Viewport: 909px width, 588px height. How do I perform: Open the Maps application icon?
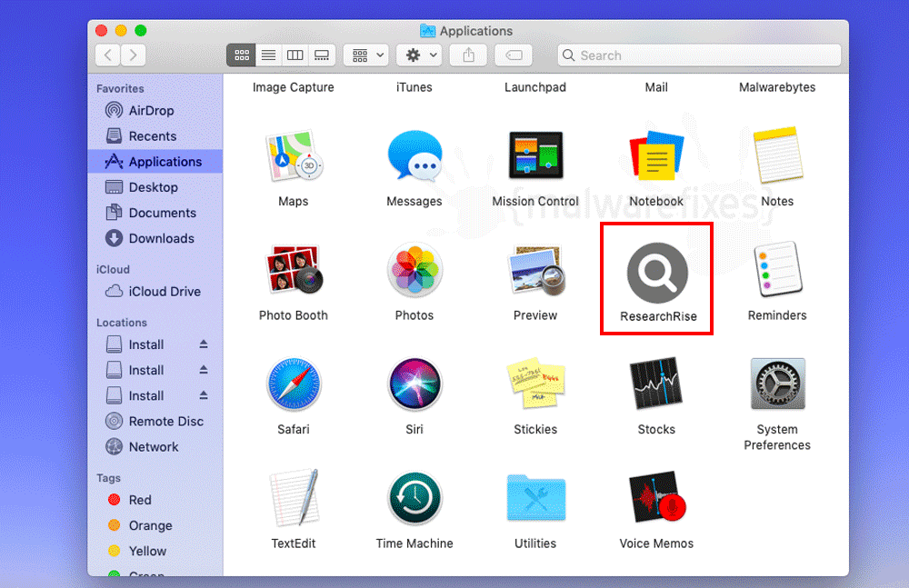click(x=294, y=155)
